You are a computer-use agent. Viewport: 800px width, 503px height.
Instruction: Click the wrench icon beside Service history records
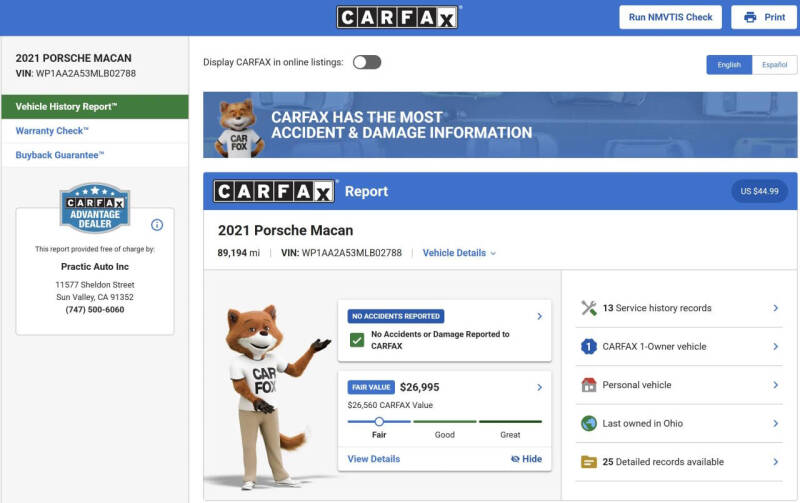[589, 308]
